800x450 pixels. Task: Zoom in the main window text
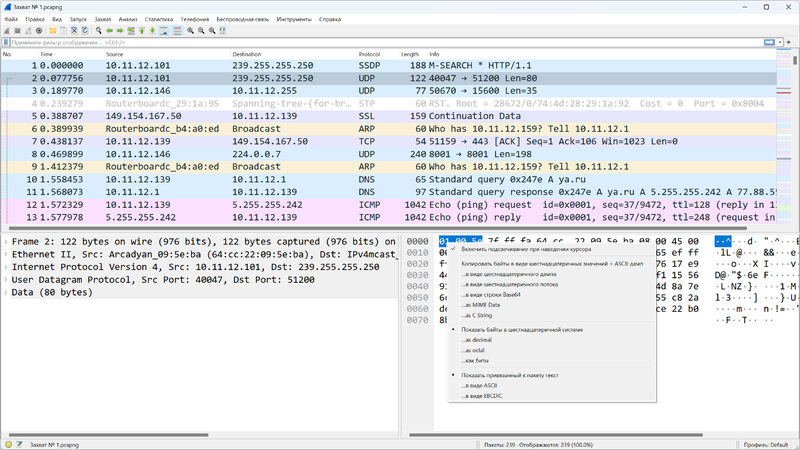(x=190, y=31)
